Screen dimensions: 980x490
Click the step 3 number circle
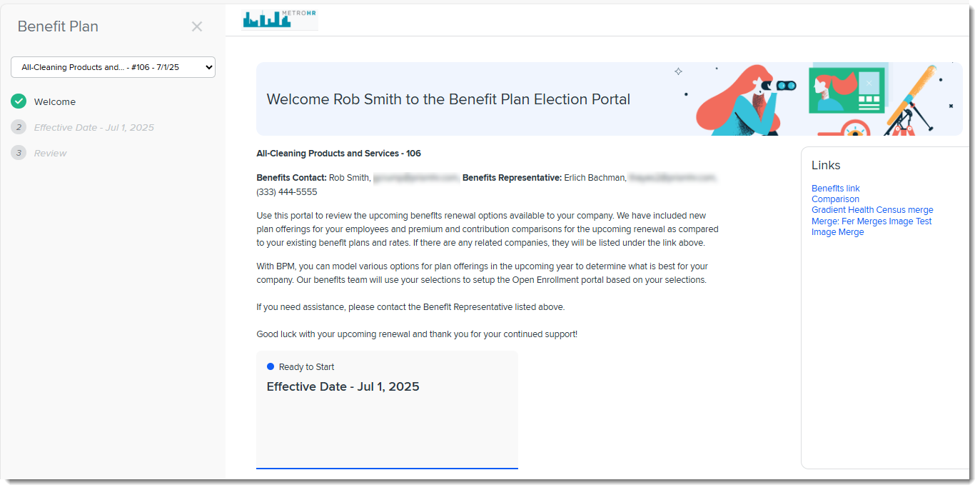click(x=19, y=153)
